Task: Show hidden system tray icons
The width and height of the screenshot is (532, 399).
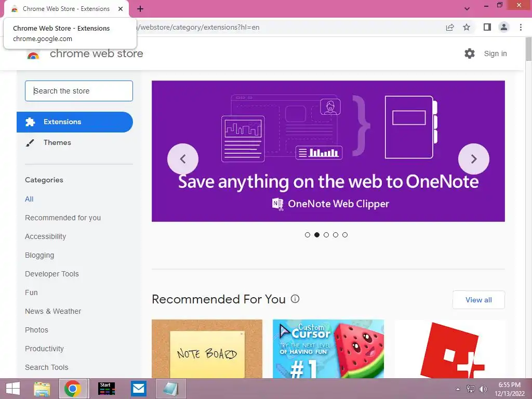Action: 458,389
